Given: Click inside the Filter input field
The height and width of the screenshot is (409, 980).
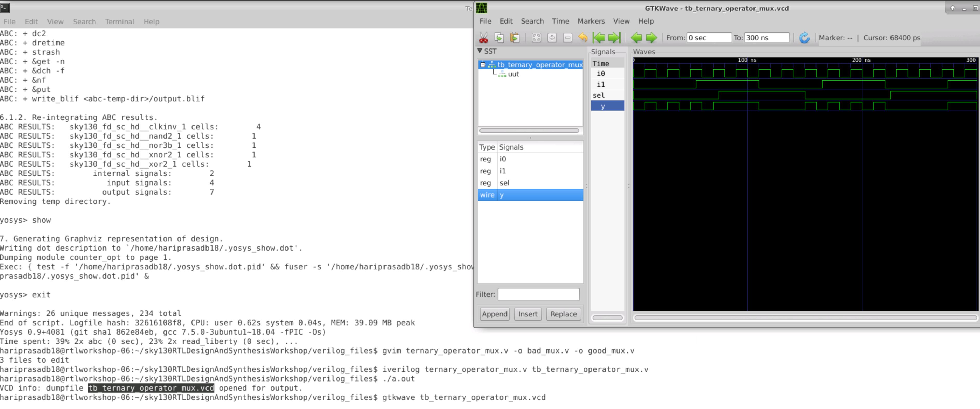Looking at the screenshot, I should pyautogui.click(x=538, y=294).
